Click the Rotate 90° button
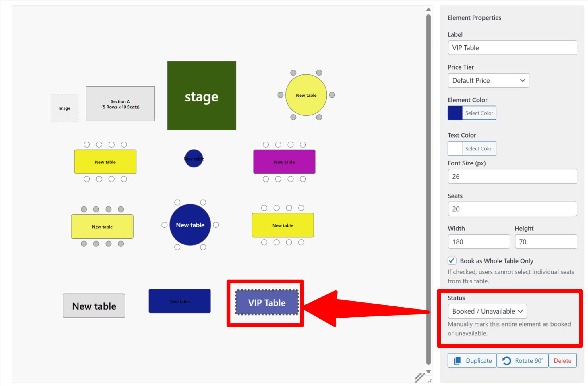Screen dimensions: 588x386 (x=523, y=360)
